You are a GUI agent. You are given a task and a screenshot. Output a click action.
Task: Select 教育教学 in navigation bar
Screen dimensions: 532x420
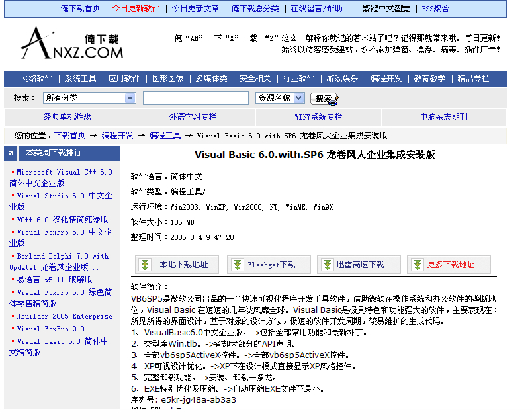[429, 79]
